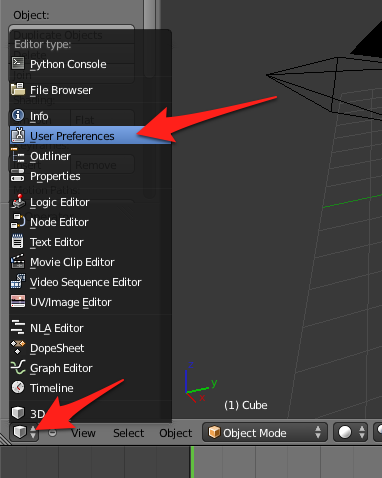Open the Object Mode dropdown
The width and height of the screenshot is (382, 478).
(265, 432)
